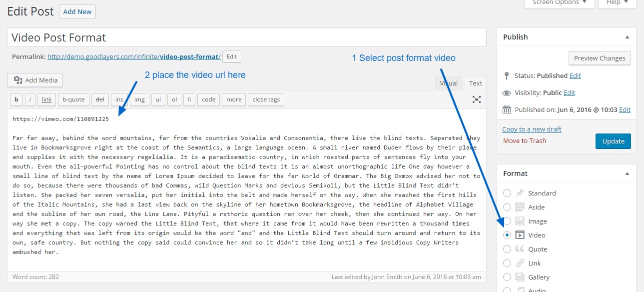
Task: Select the Gallery post format option
Action: click(507, 277)
